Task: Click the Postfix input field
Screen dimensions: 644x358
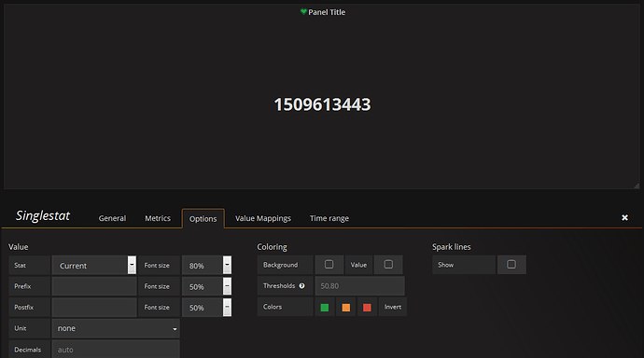Action: click(94, 307)
